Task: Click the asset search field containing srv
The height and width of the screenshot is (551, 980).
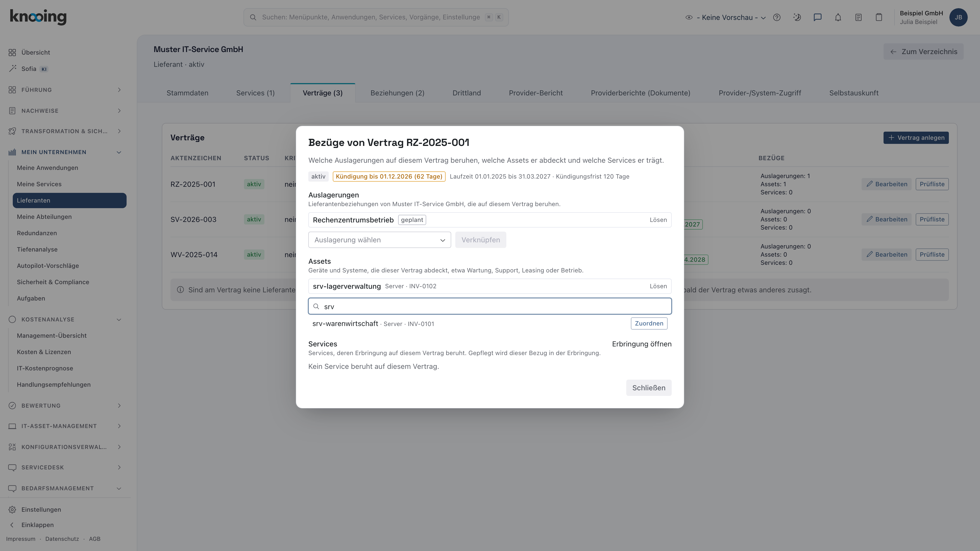Action: [490, 306]
